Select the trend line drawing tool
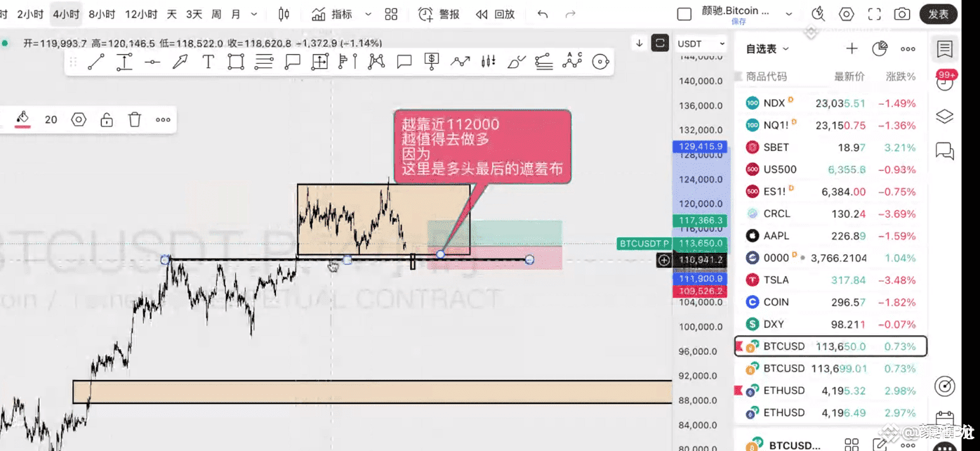 coord(96,62)
